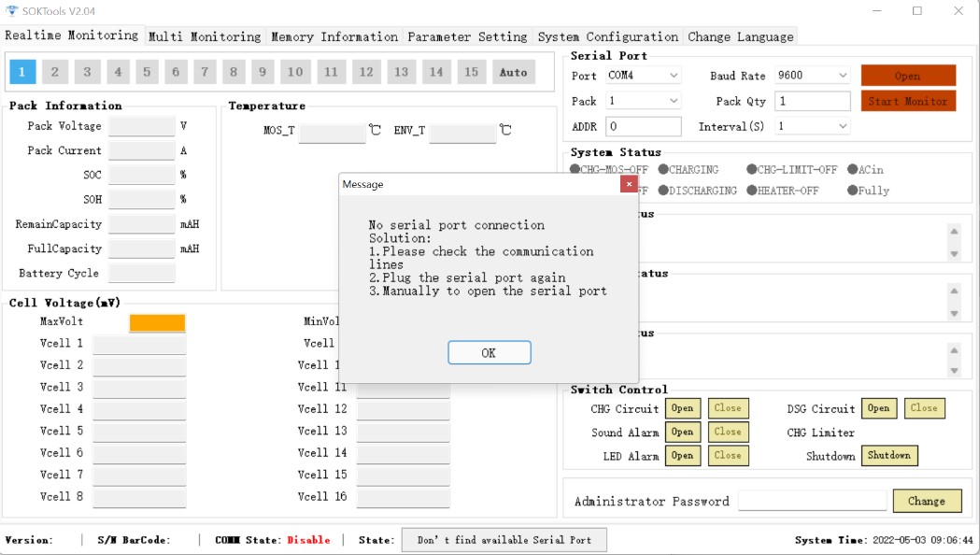Open the CHG Circuit switch
This screenshot has height=555, width=980.
coord(682,408)
